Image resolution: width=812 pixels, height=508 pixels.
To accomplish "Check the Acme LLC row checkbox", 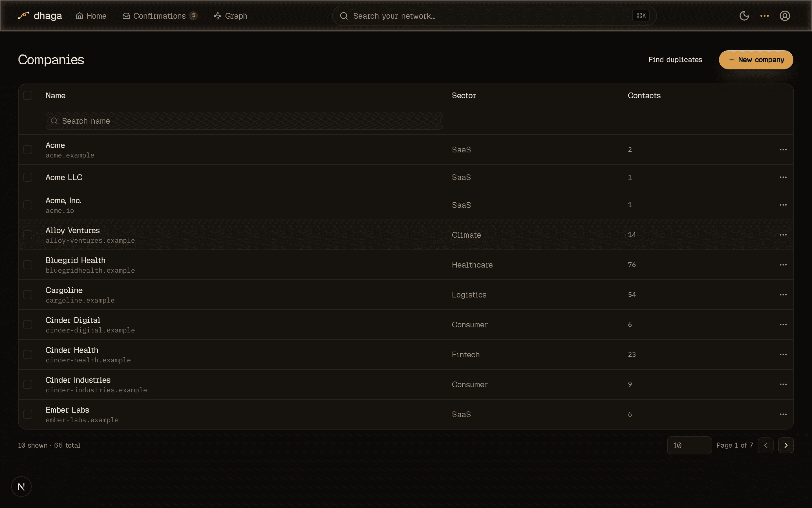I will coord(28,177).
